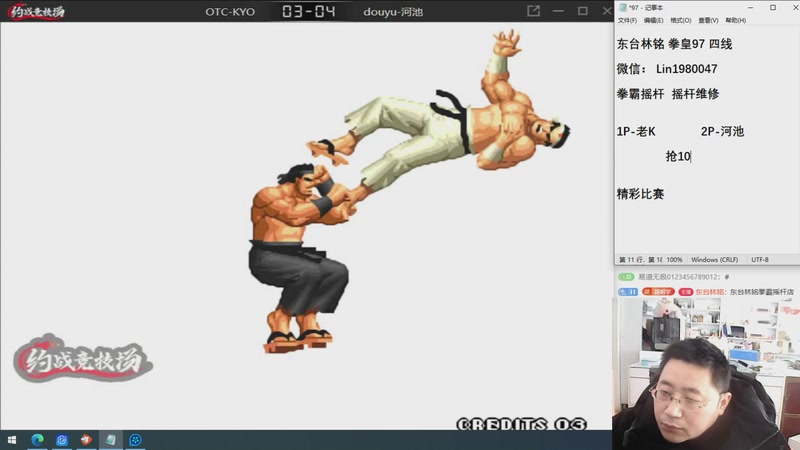Screen dimensions: 800x450
Task: Open the 编辑(E) menu in Notepad
Action: [x=654, y=20]
